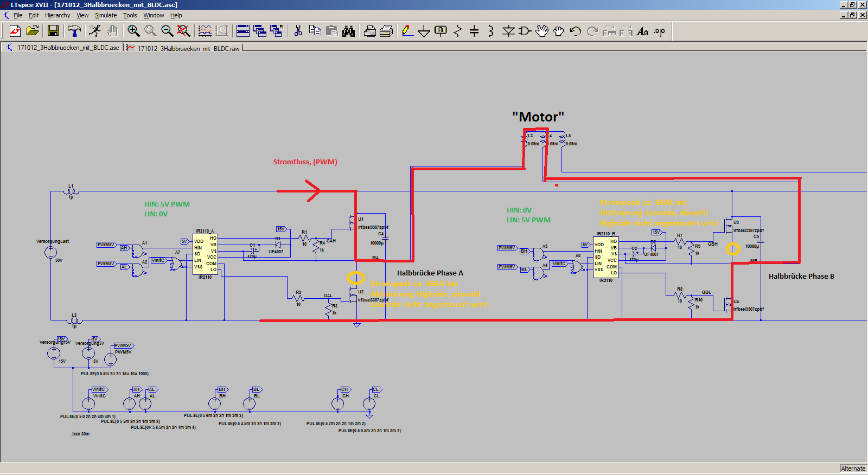The width and height of the screenshot is (868, 475).
Task: Click the "Motor" annotation text
Action: (x=538, y=117)
